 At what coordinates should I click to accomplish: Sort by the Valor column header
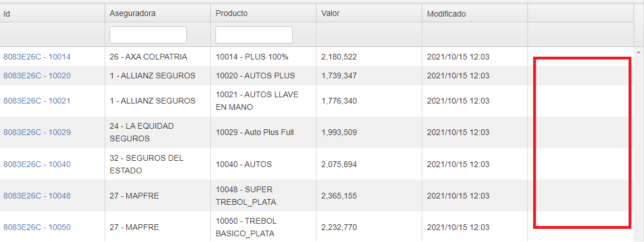(369, 14)
